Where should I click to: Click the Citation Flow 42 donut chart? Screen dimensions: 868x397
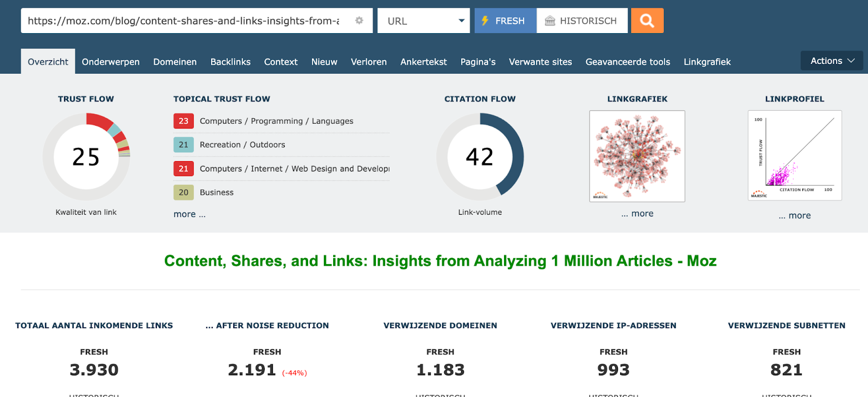480,157
